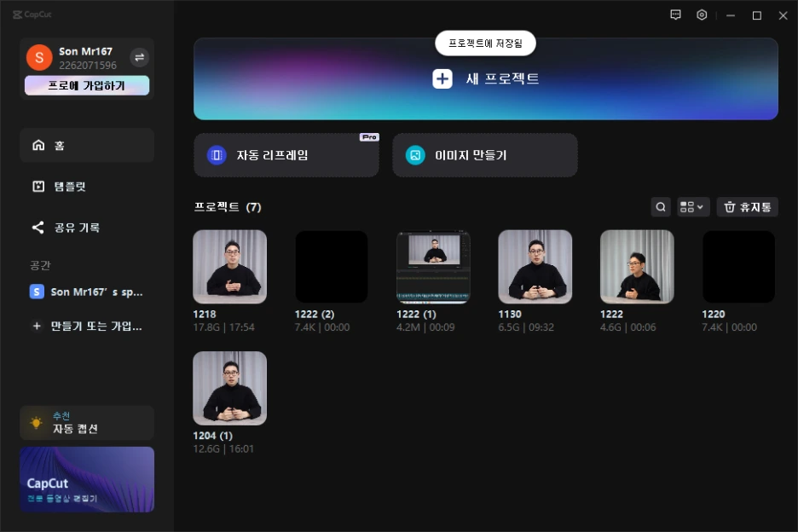
Task: Click the project name text 1130
Action: 510,314
